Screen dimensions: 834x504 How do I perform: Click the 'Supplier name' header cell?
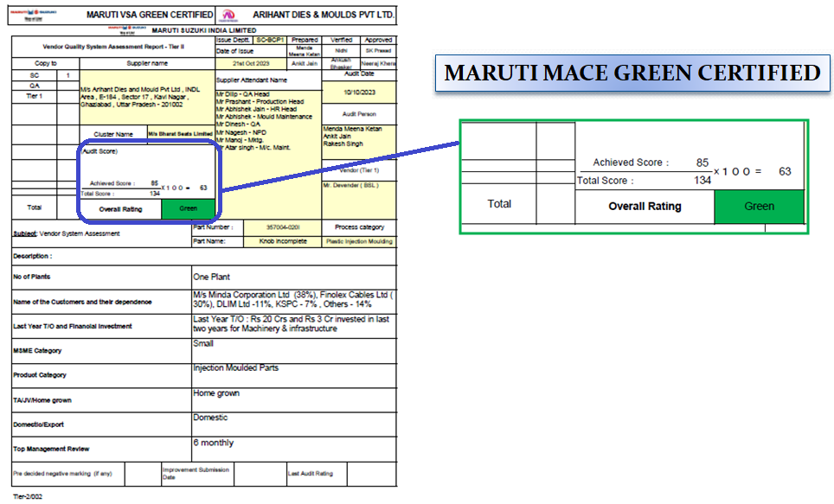(147, 63)
